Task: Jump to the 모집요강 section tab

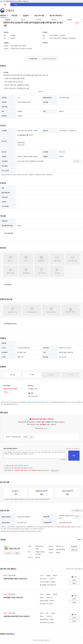Action: (x=8, y=20)
